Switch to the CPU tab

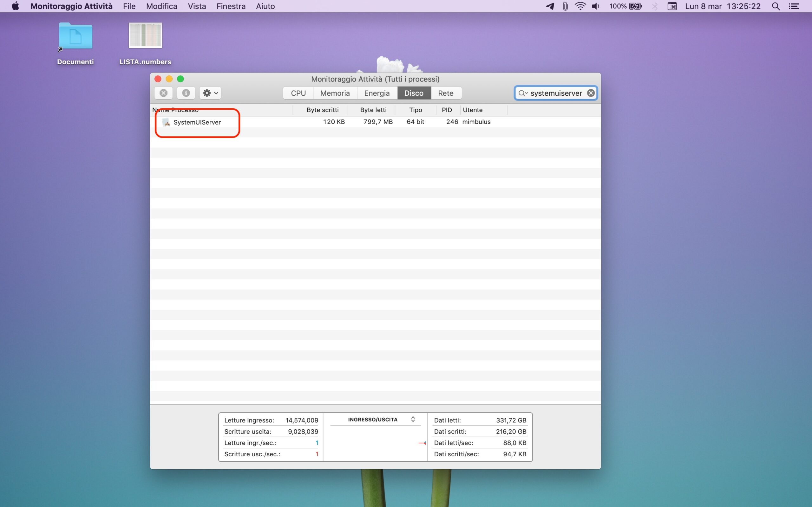tap(298, 93)
